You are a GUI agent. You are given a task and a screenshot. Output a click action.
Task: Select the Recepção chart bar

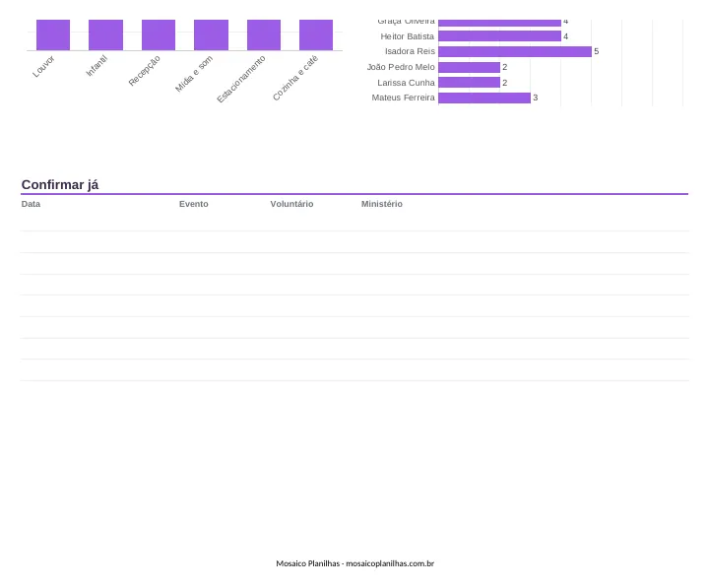click(x=159, y=34)
